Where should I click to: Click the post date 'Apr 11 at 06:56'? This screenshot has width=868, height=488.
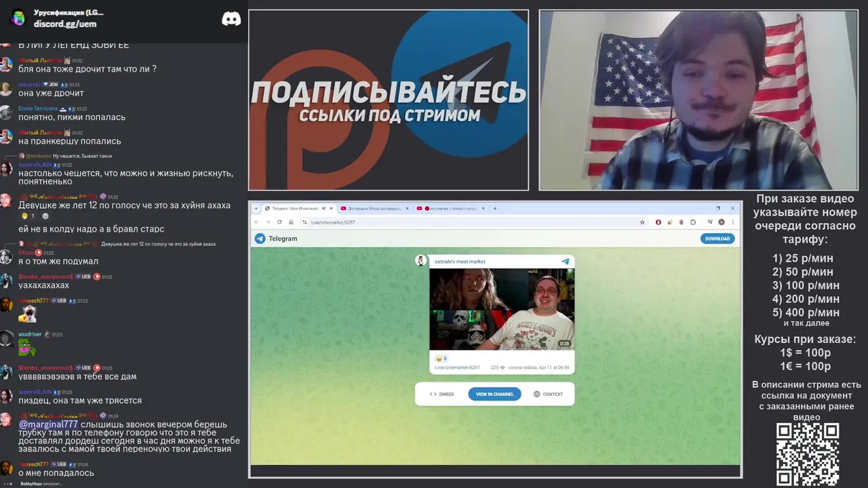553,367
